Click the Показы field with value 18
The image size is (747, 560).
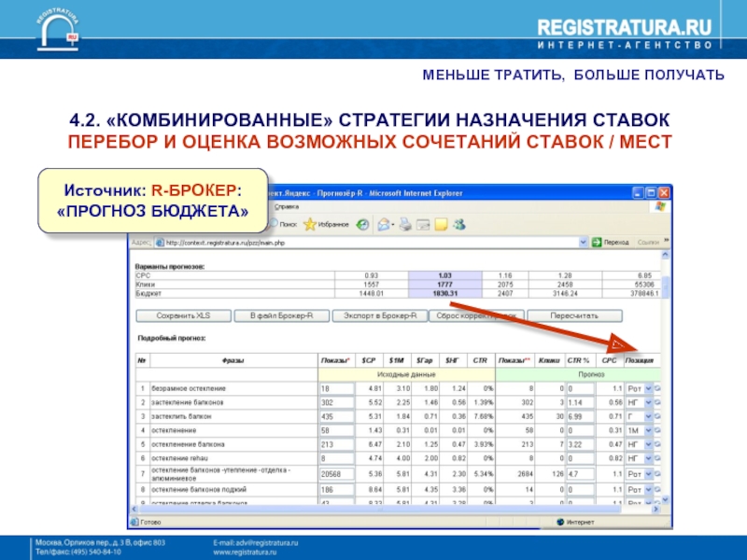[x=337, y=388]
